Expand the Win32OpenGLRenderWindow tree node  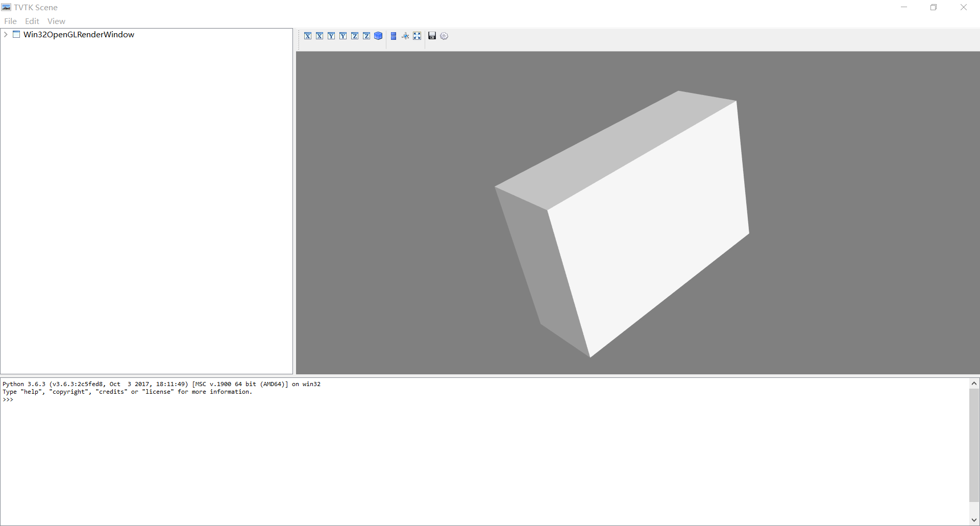coord(5,34)
